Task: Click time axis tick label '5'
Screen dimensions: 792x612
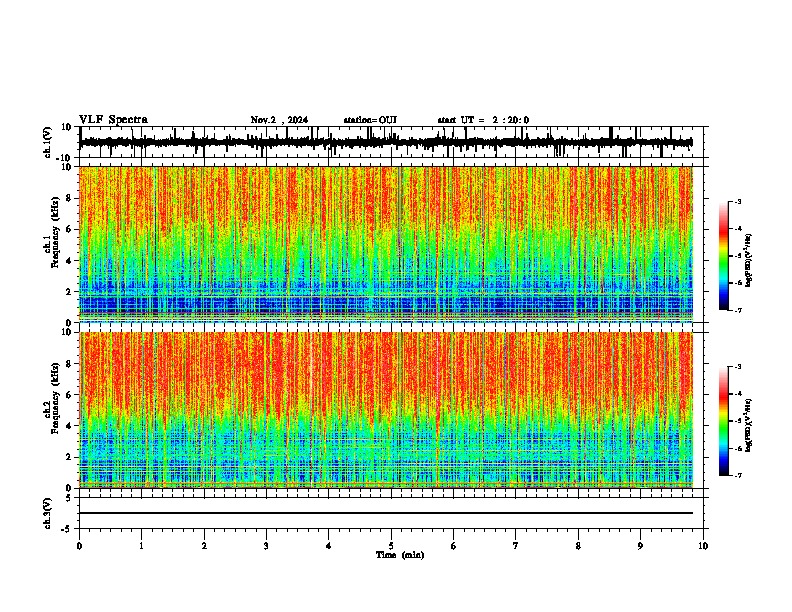Action: 391,546
